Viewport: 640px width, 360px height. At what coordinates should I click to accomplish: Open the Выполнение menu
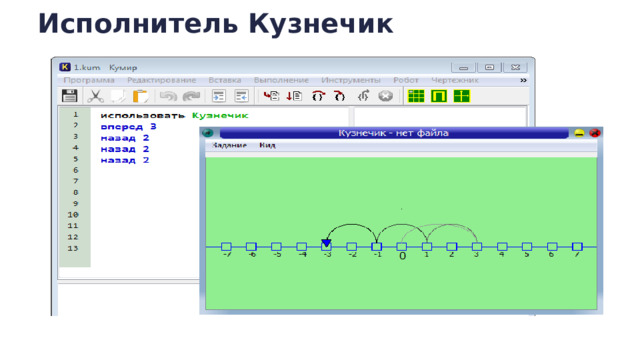pos(281,80)
